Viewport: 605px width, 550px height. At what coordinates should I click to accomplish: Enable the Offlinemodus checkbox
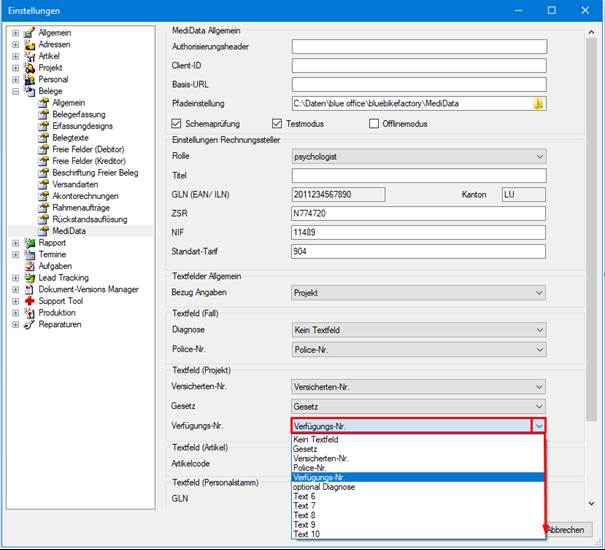373,124
